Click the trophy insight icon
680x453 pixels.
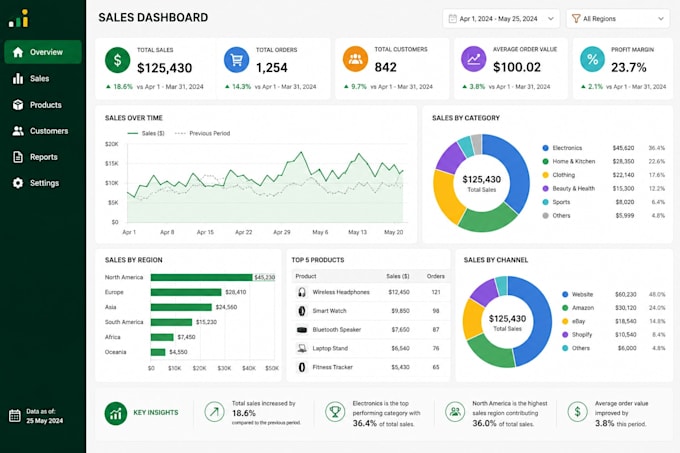tap(335, 411)
